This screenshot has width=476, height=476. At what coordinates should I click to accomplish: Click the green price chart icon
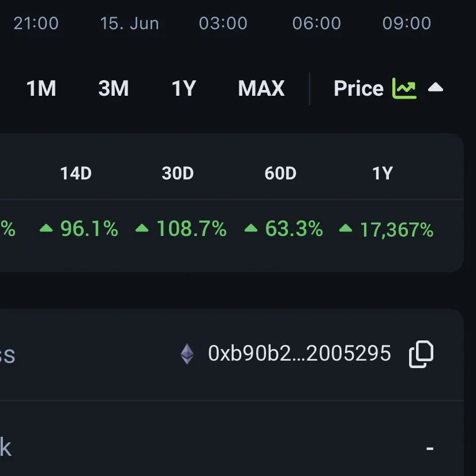tap(404, 88)
